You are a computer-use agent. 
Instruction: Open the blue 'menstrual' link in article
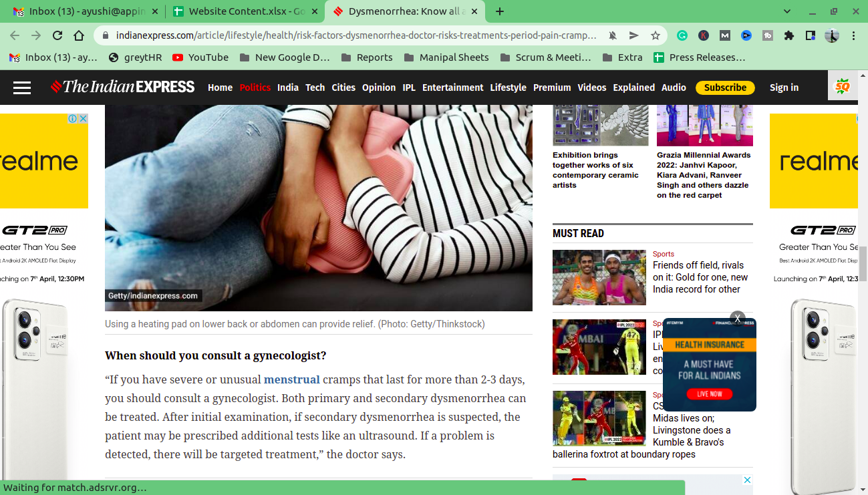[291, 379]
